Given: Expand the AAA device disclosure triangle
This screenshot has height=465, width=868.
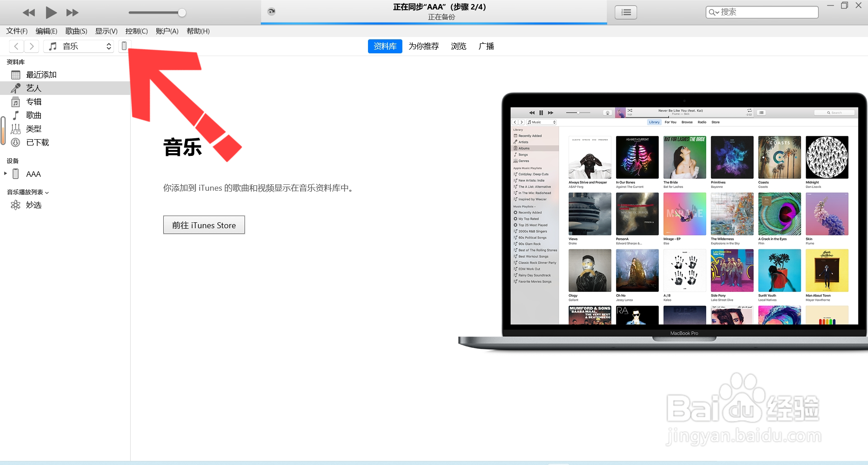Looking at the screenshot, I should (5, 174).
